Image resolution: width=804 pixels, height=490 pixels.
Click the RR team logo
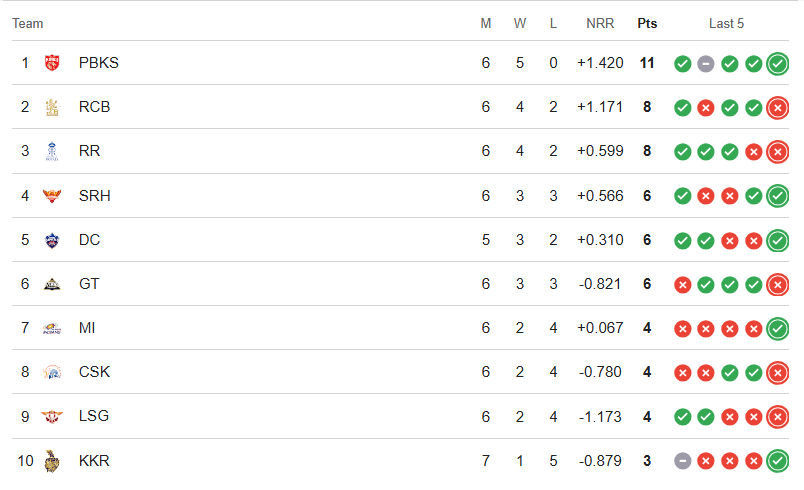coord(53,151)
